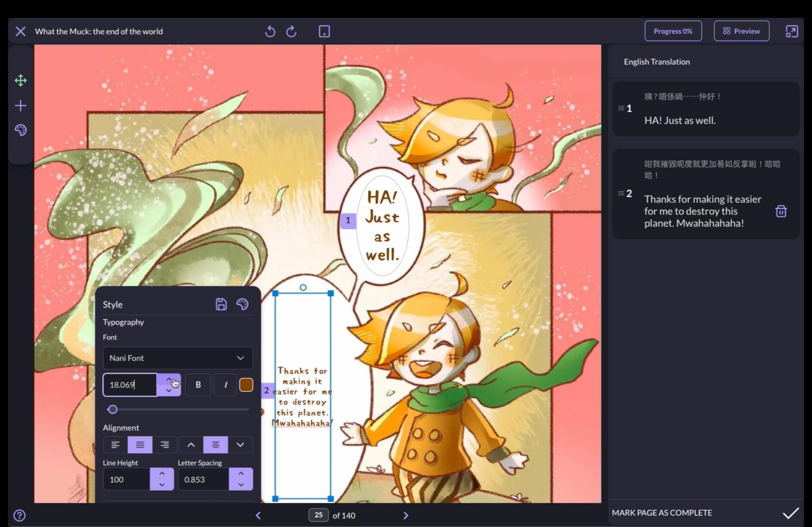812x527 pixels.
Task: Select the text 'HA! Just as well.'
Action: [x=680, y=120]
